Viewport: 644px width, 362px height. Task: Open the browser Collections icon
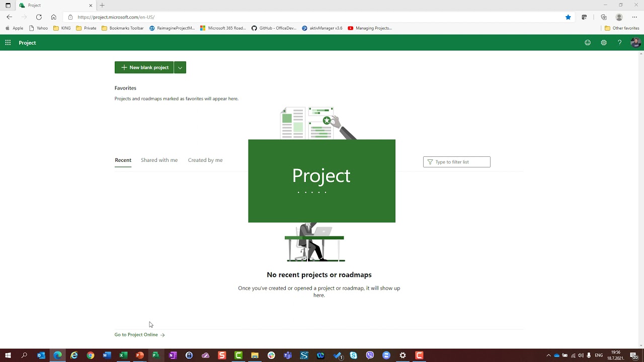[604, 17]
